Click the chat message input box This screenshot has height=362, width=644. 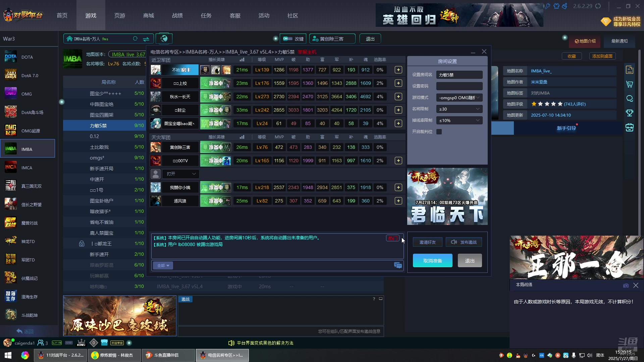tap(283, 265)
